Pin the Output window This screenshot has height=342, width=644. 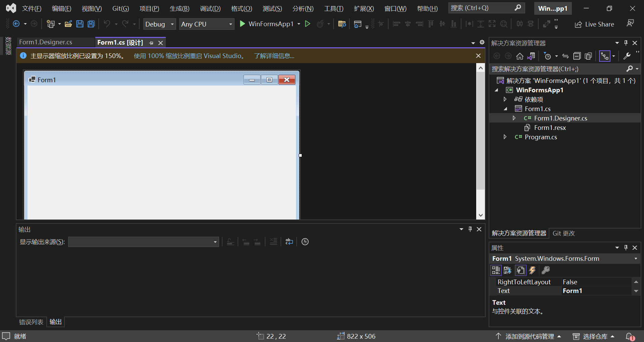pyautogui.click(x=469, y=229)
